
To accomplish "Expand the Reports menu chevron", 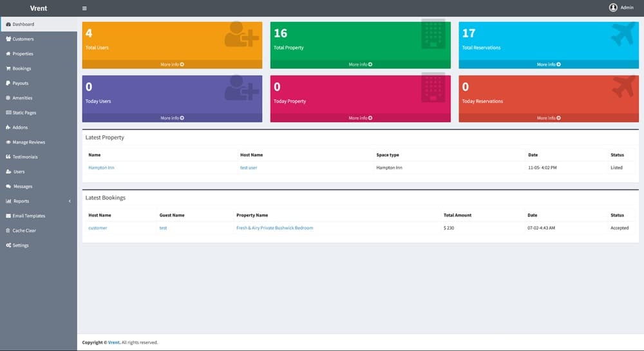I will tap(70, 202).
